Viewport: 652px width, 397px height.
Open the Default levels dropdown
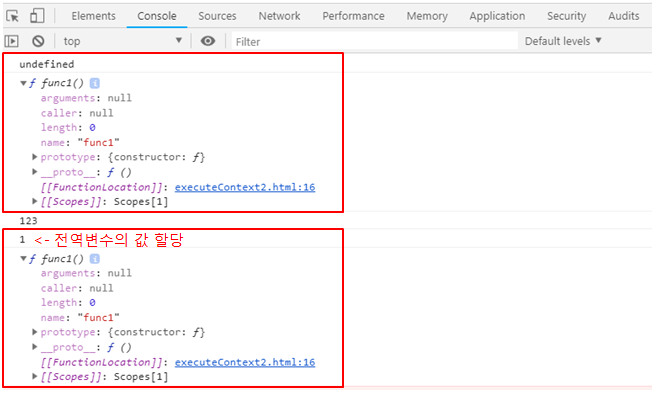[563, 41]
